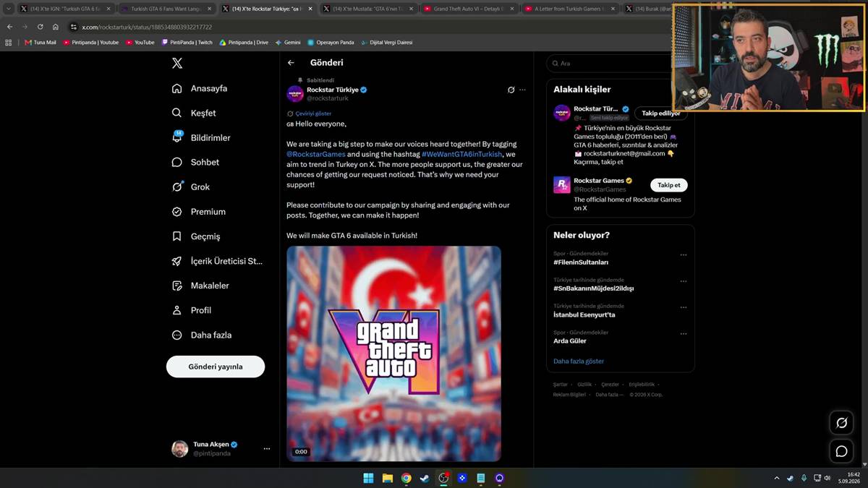This screenshot has height=488, width=868.
Task: Open options for İstanbul Esenyurt'ta trend
Action: point(684,307)
